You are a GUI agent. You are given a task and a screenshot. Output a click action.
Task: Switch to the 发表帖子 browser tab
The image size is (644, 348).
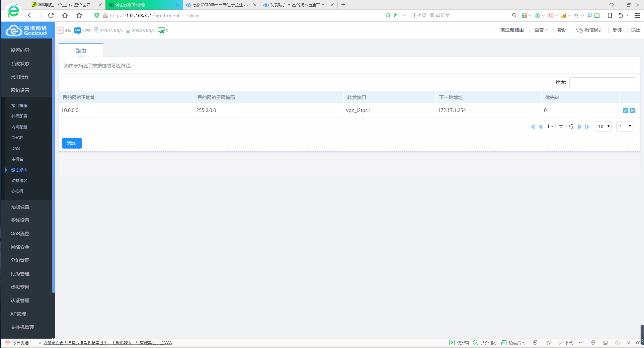coord(298,5)
